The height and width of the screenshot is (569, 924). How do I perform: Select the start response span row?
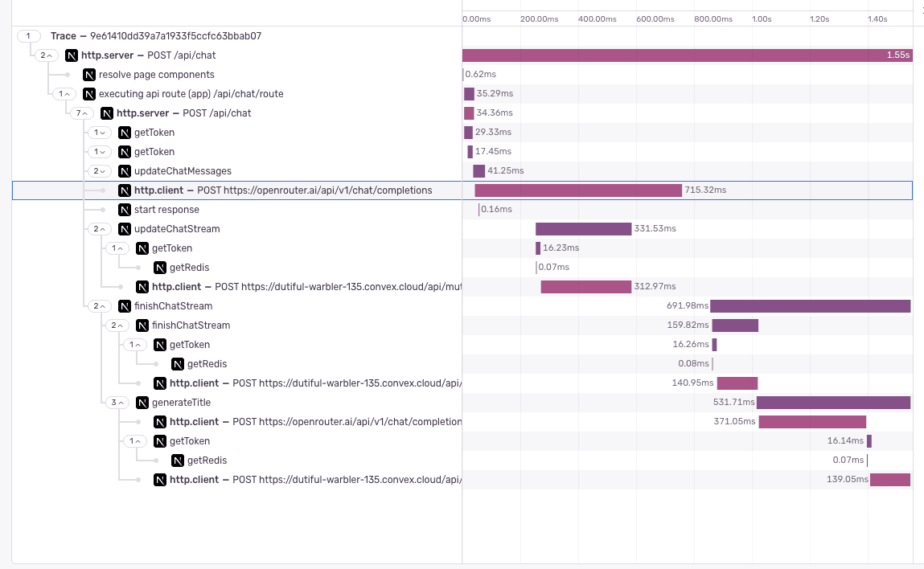pos(166,210)
